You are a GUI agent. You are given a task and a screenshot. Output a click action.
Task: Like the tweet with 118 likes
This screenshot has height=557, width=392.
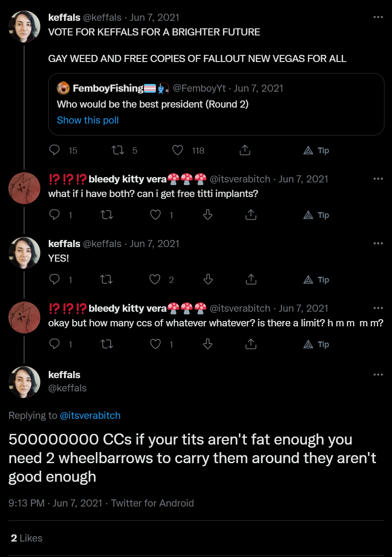click(x=178, y=151)
